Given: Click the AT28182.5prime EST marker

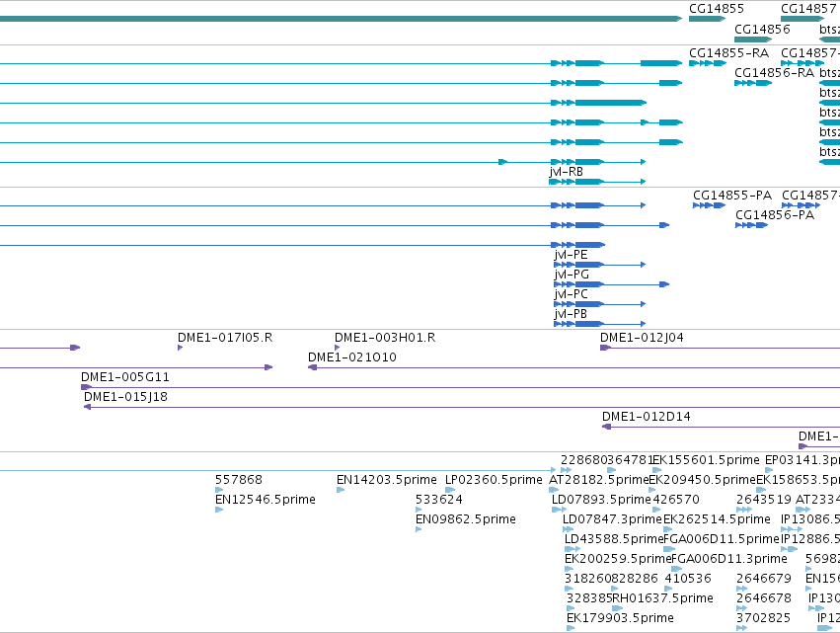Looking at the screenshot, I should [x=554, y=490].
